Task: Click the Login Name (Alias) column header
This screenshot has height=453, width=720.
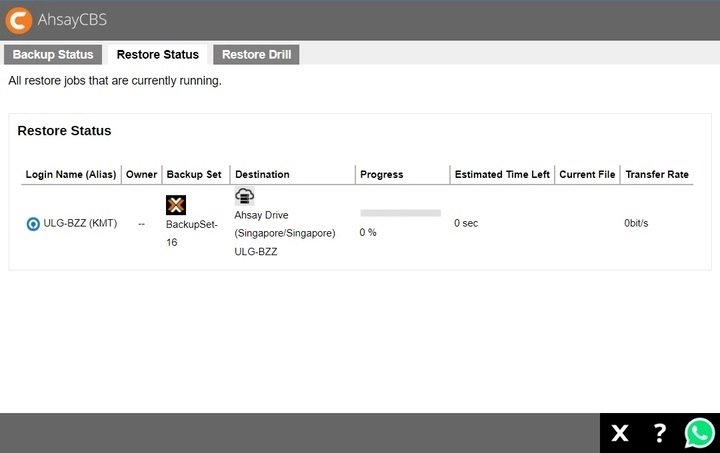Action: tap(71, 174)
